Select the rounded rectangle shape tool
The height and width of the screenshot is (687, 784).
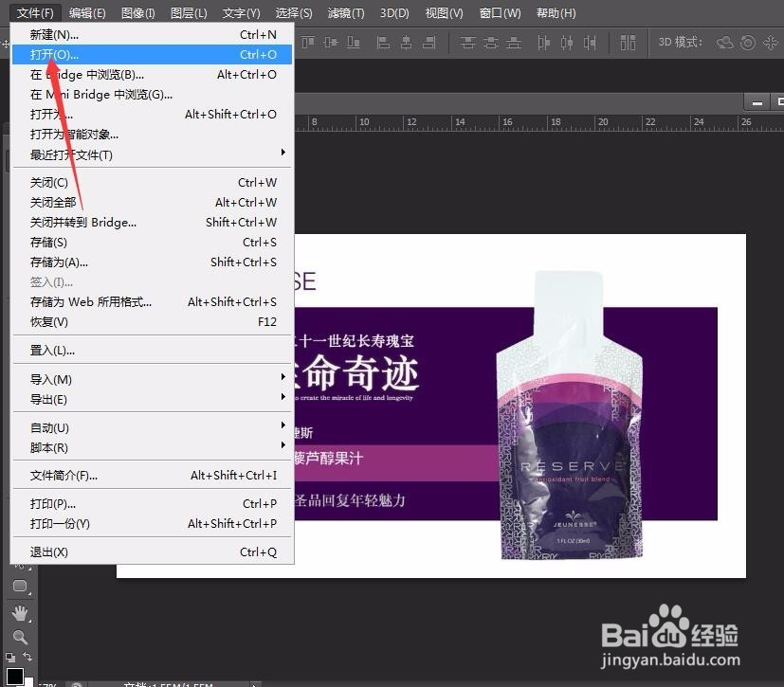tap(21, 587)
